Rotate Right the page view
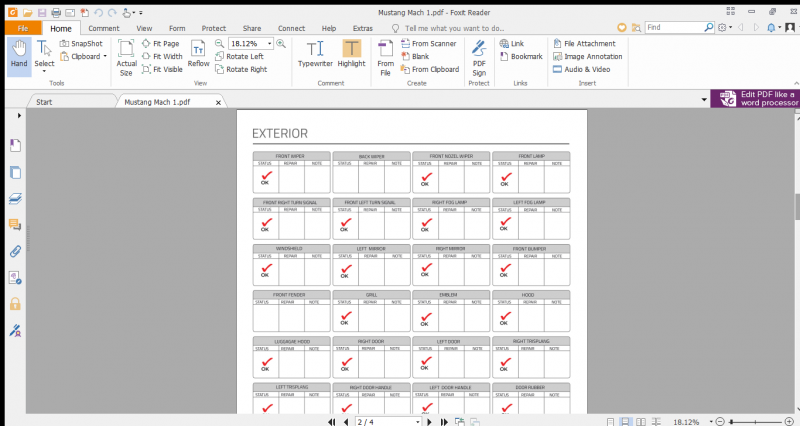Viewport: 800px width, 426px height. click(241, 69)
